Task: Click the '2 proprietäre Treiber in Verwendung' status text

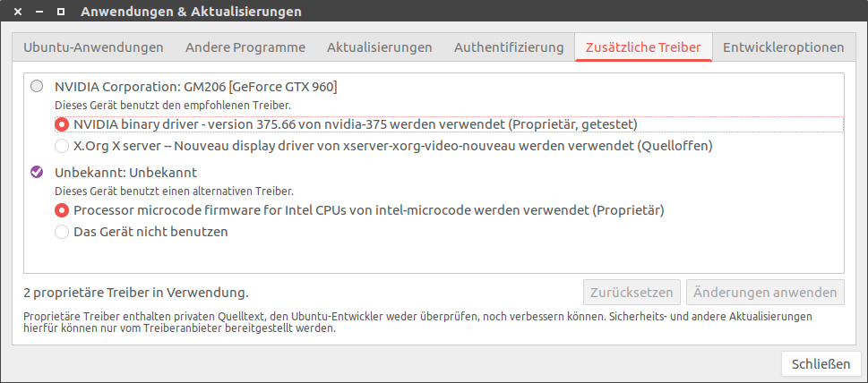Action: tap(136, 293)
